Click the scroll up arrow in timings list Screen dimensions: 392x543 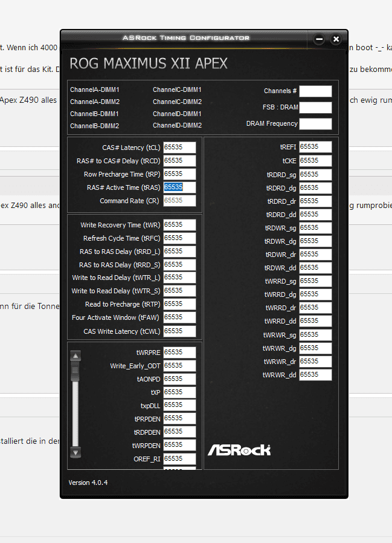(76, 356)
